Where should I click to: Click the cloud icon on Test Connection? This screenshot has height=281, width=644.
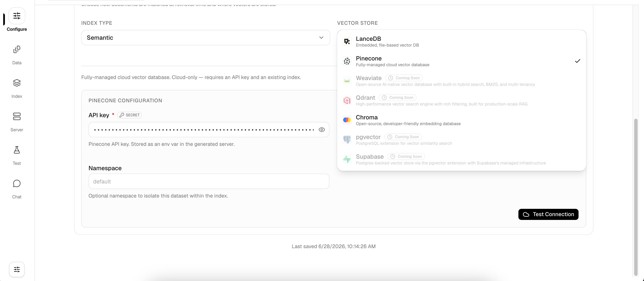tap(526, 214)
